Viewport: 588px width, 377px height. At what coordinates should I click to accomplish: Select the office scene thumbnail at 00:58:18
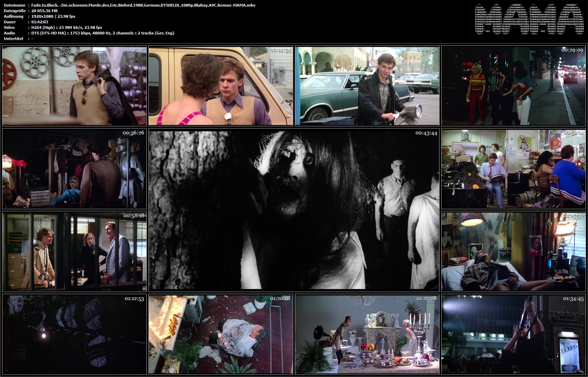pos(74,251)
